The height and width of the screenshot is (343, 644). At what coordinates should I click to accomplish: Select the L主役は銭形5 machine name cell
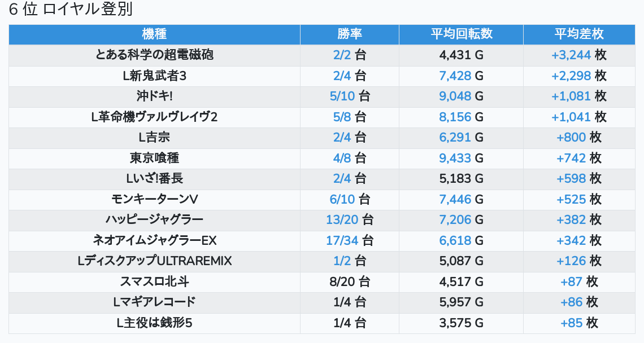pyautogui.click(x=154, y=323)
